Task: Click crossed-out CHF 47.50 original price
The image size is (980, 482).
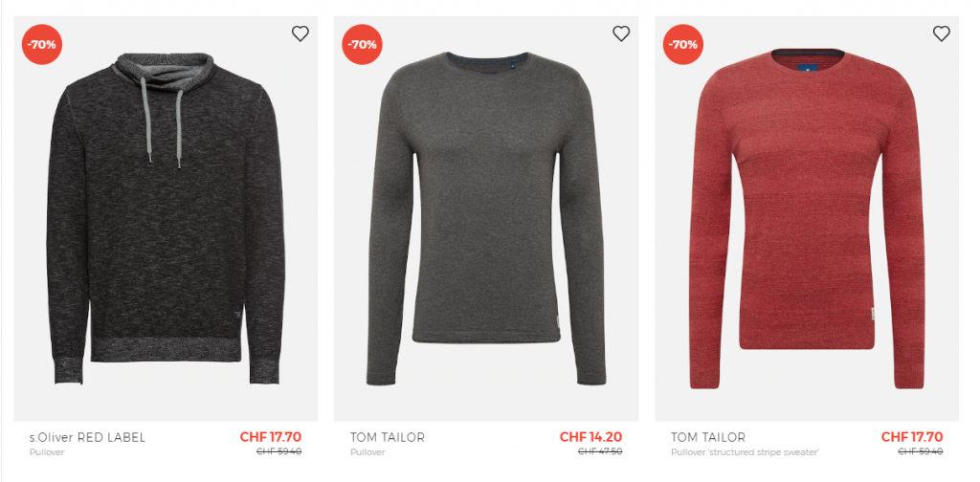Action: (600, 451)
